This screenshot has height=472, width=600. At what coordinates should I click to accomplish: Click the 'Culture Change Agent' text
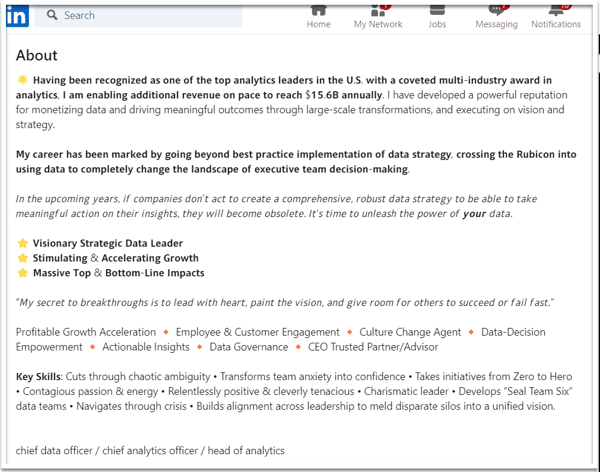coord(410,332)
